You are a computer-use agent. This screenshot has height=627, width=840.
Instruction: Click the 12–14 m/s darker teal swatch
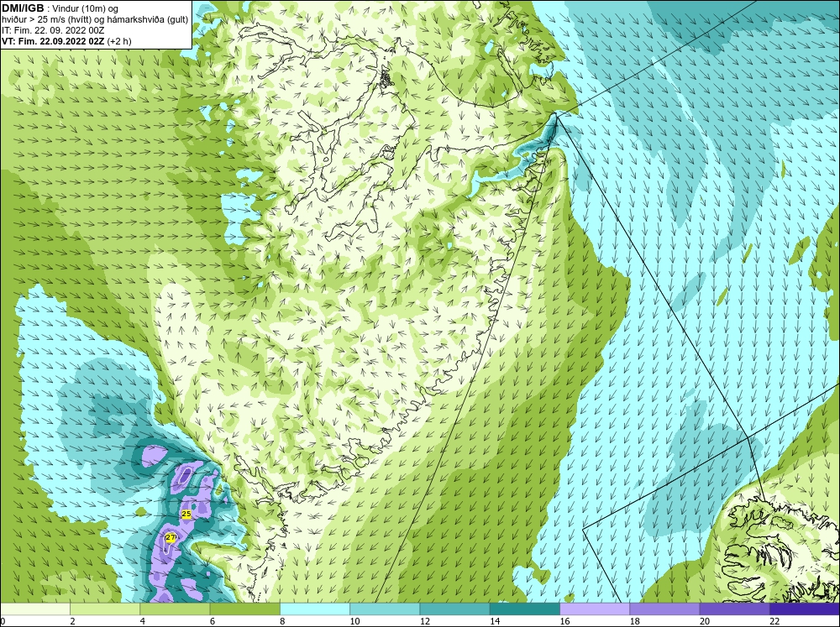point(454,609)
